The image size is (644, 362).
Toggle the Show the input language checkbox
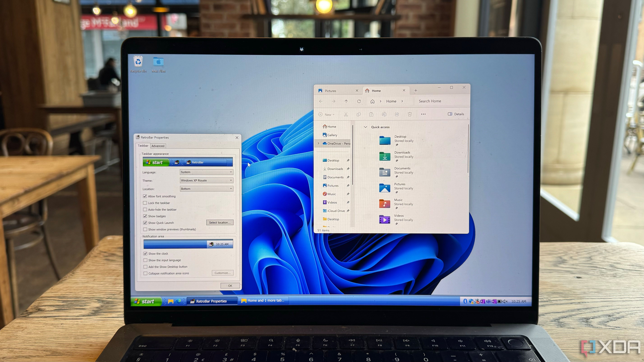146,260
